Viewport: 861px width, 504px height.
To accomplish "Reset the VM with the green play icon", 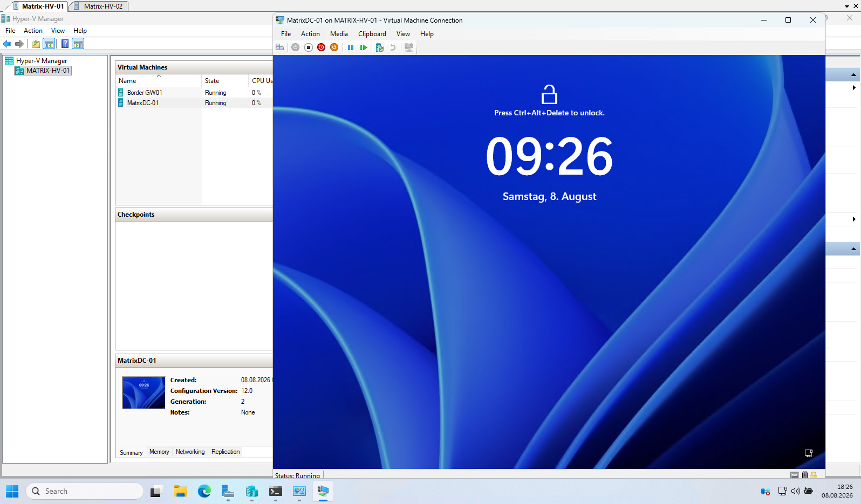I will (364, 47).
